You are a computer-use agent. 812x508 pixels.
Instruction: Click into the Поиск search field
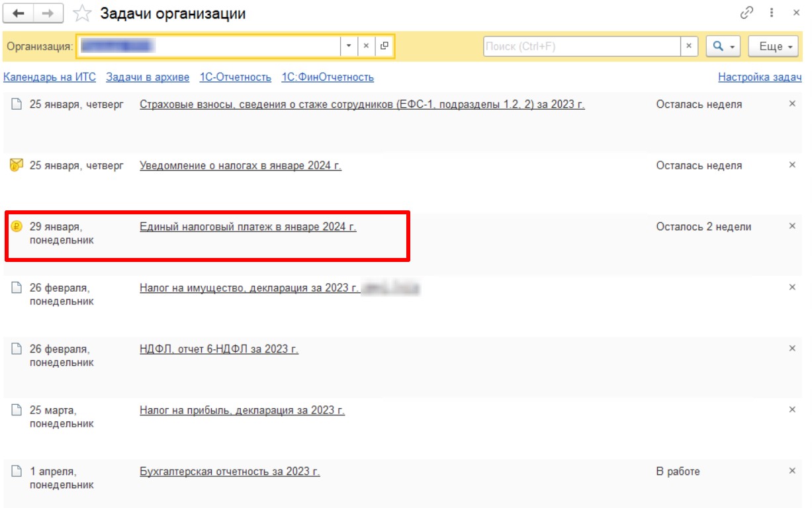tap(582, 46)
